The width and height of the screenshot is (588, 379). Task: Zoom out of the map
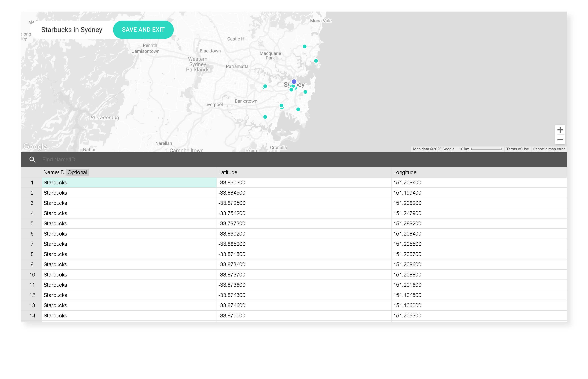coord(560,139)
